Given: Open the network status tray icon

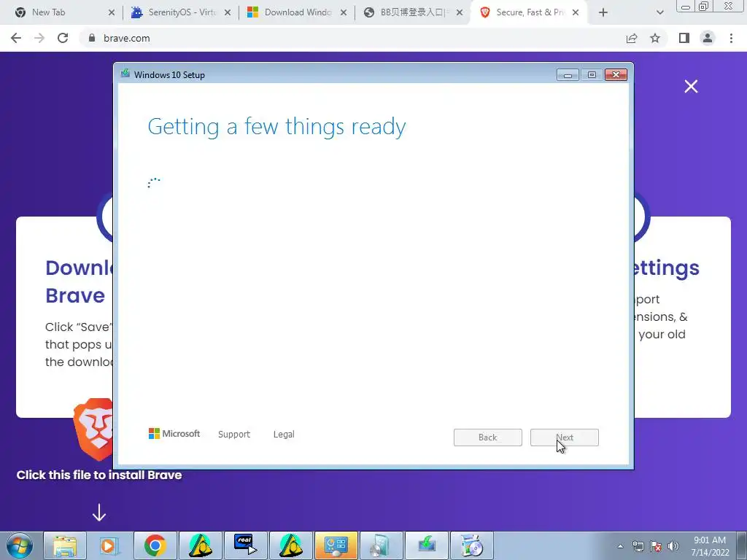Looking at the screenshot, I should (638, 546).
